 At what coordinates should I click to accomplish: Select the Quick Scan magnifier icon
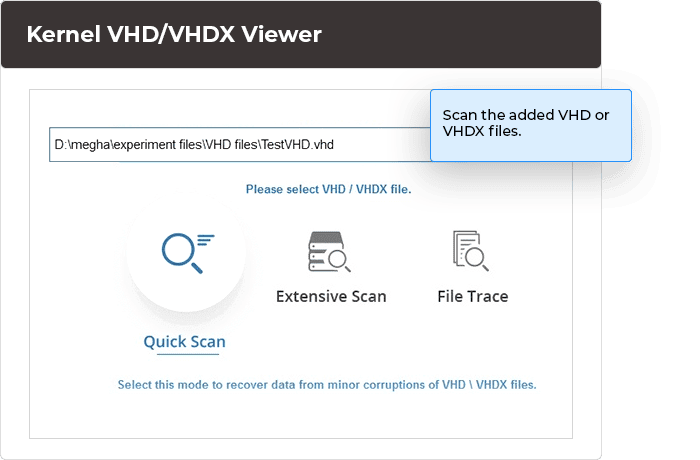tap(188, 253)
